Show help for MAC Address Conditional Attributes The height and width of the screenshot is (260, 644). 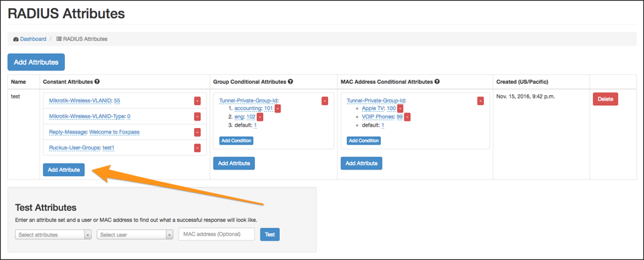437,82
